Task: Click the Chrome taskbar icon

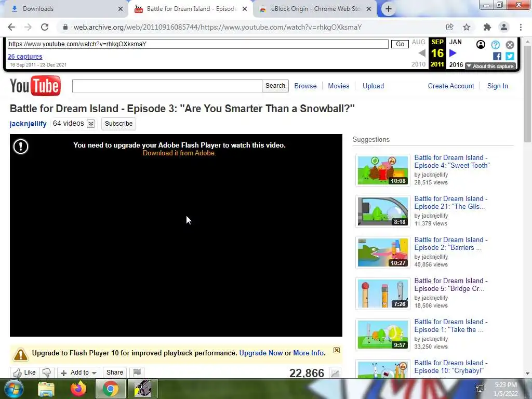Action: [111, 389]
